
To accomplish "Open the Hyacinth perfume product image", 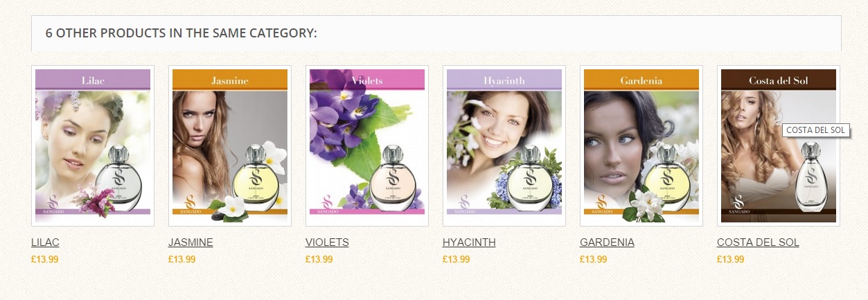I will point(504,146).
